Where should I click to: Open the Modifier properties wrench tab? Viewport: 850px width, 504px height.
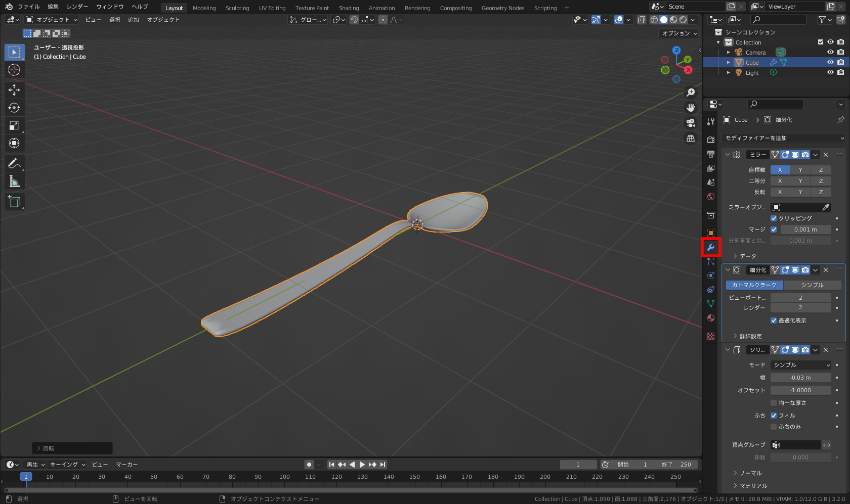(x=711, y=247)
